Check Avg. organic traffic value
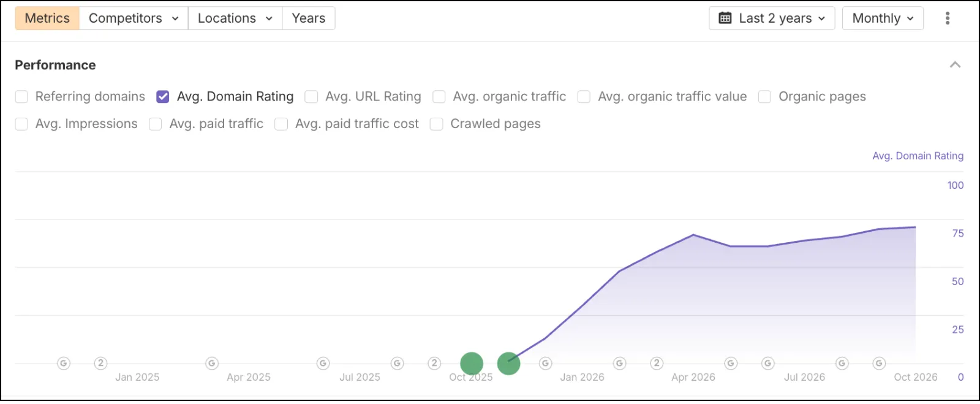This screenshot has height=404, width=980. point(584,97)
